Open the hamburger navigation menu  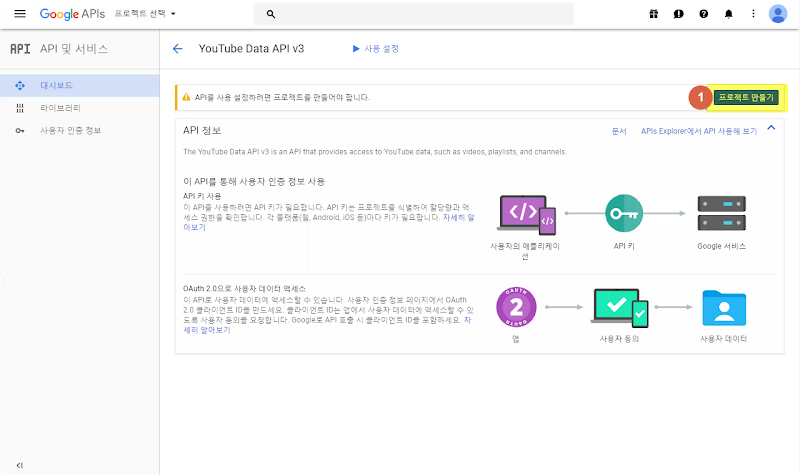(20, 14)
